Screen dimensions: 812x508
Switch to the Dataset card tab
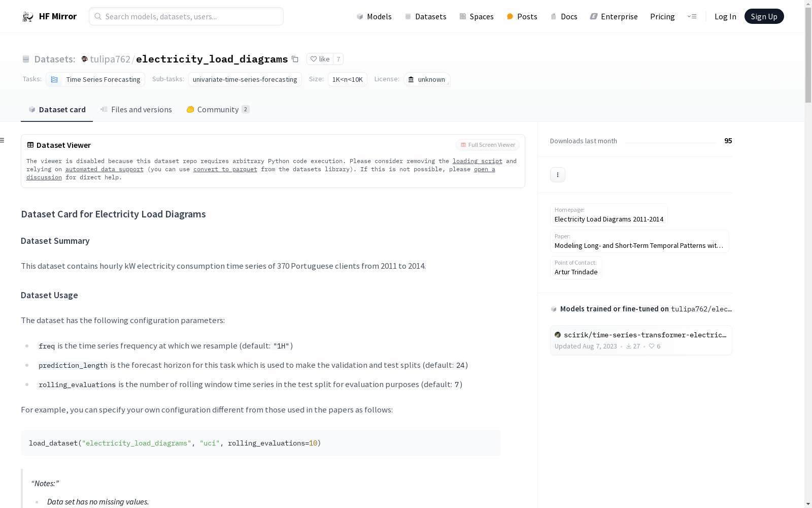(57, 110)
